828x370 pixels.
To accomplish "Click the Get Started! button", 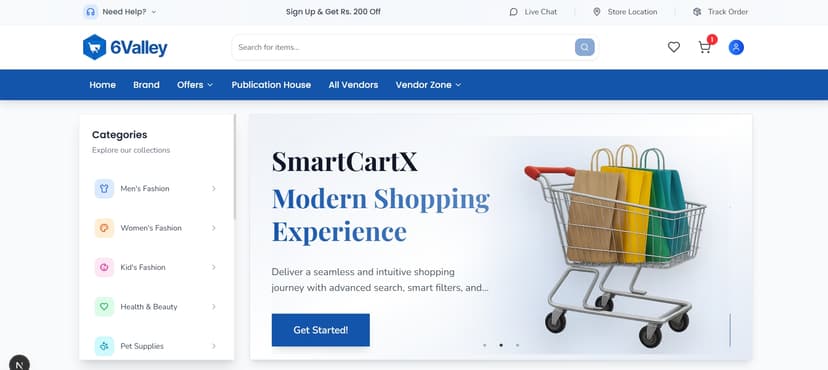I will click(x=321, y=330).
